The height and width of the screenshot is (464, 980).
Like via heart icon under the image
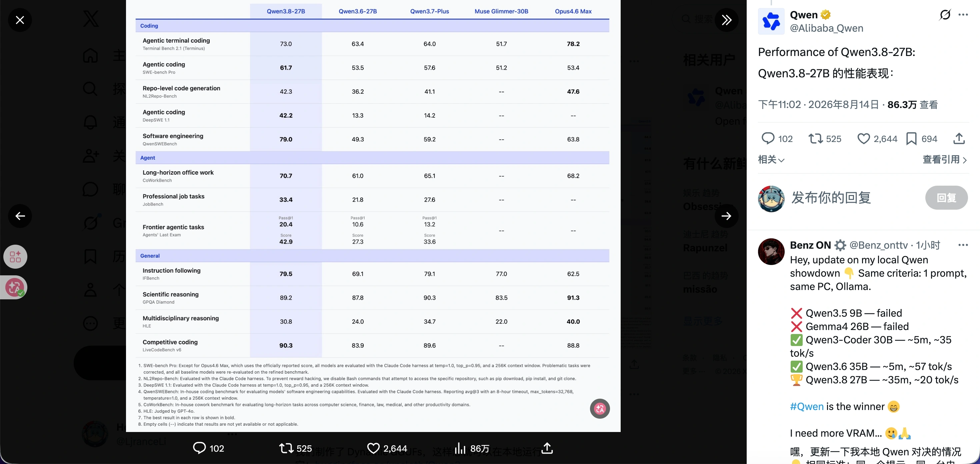pyautogui.click(x=373, y=448)
